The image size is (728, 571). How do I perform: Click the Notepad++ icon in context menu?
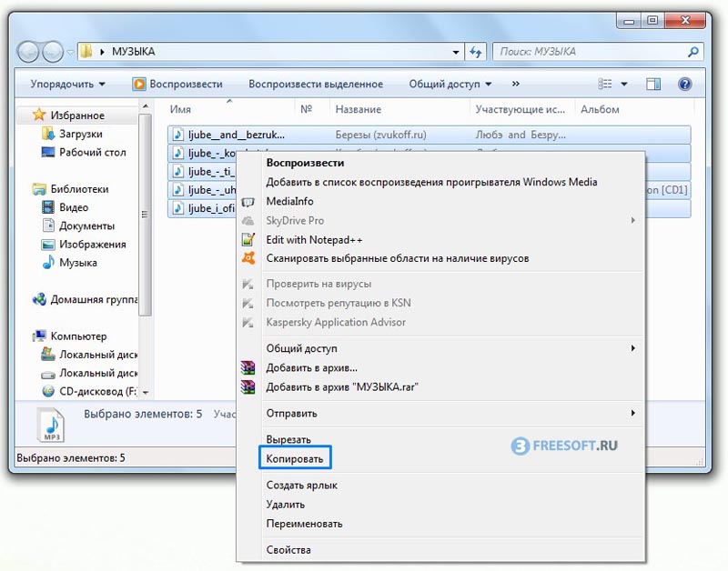(x=248, y=239)
